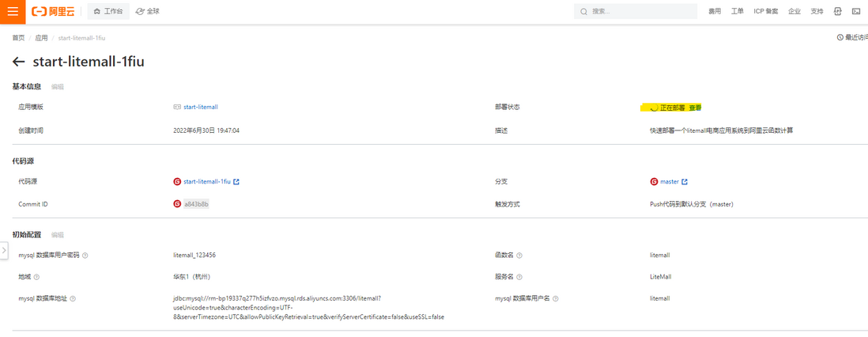868x337 pixels.
Task: Click the LiteMall service name value
Action: click(x=661, y=277)
